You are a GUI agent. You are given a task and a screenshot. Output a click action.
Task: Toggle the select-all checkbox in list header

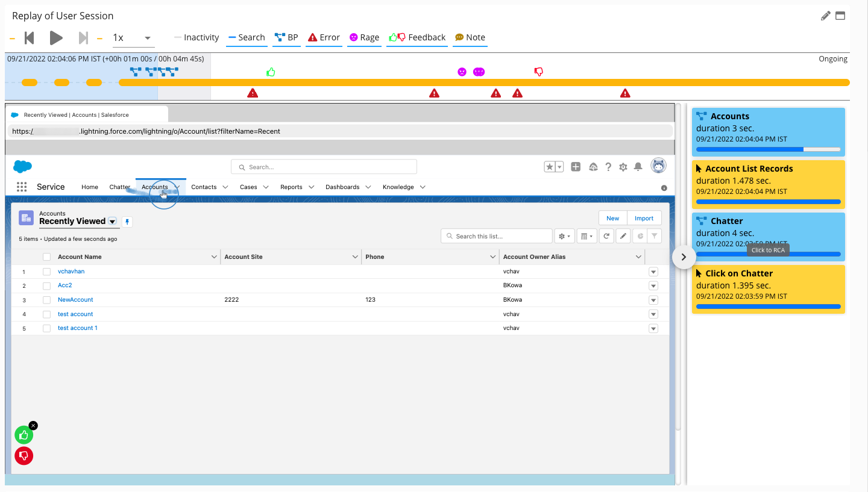click(46, 257)
